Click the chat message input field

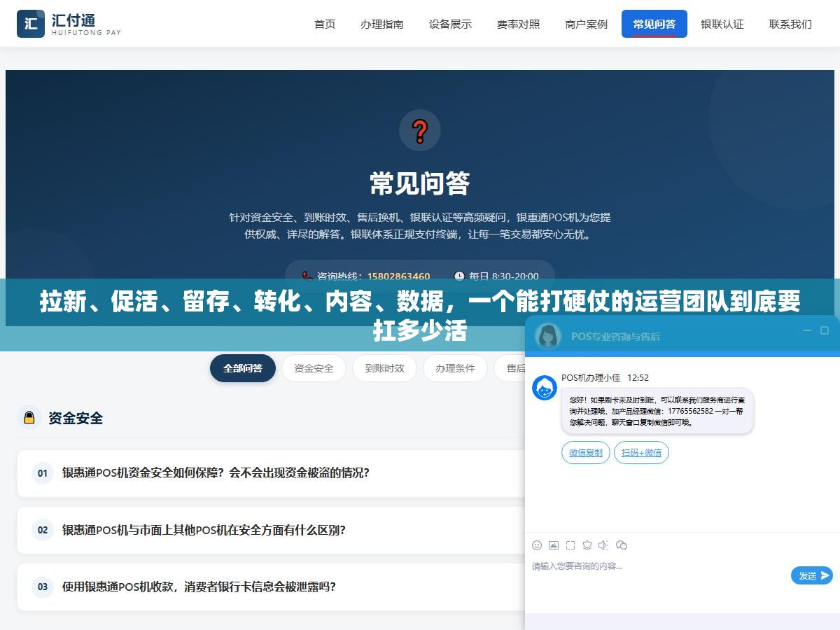658,575
